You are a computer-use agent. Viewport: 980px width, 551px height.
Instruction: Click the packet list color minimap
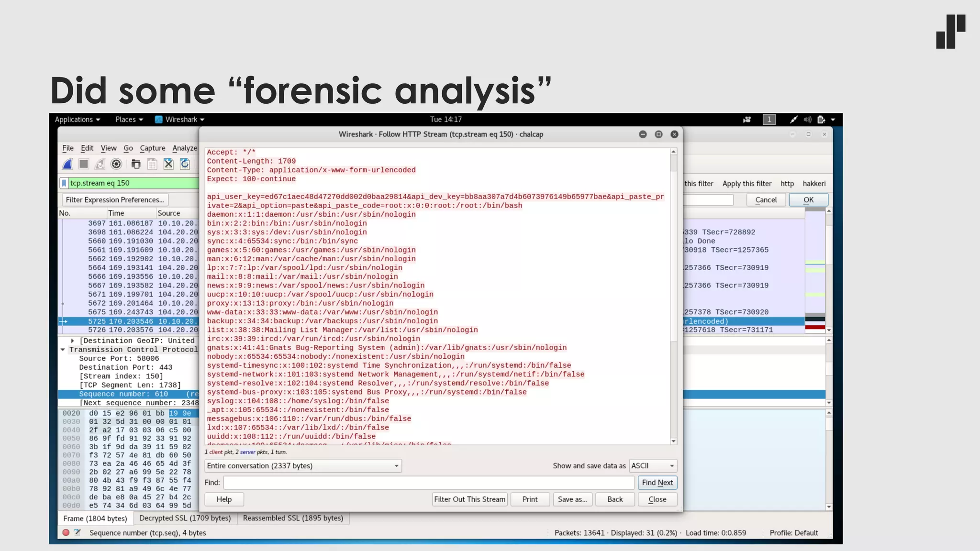(815, 270)
